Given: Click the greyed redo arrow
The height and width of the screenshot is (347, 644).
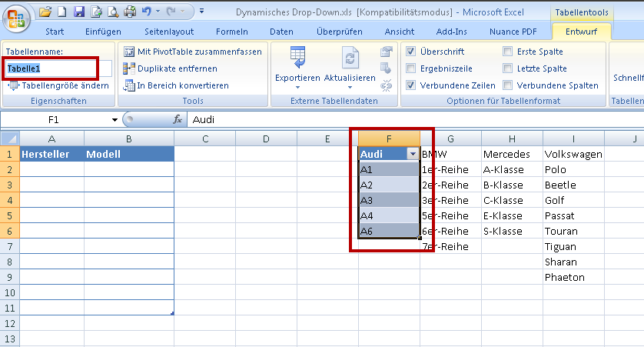Looking at the screenshot, I should point(171,12).
